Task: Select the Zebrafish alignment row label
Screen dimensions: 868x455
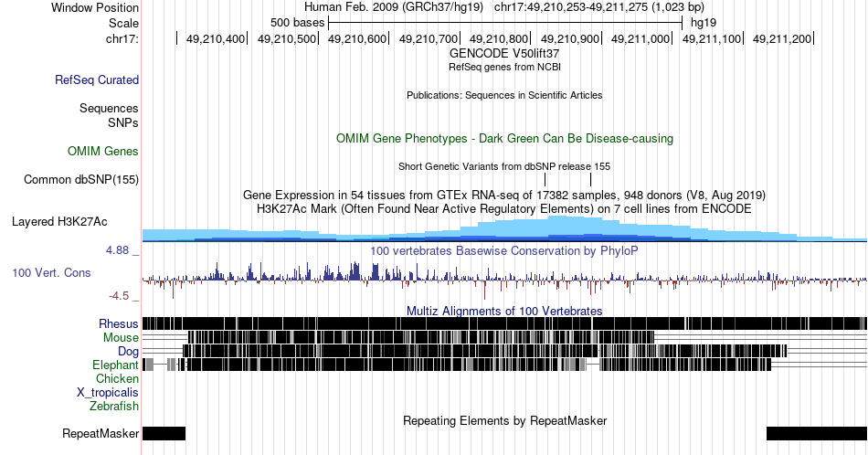Action: (x=113, y=406)
